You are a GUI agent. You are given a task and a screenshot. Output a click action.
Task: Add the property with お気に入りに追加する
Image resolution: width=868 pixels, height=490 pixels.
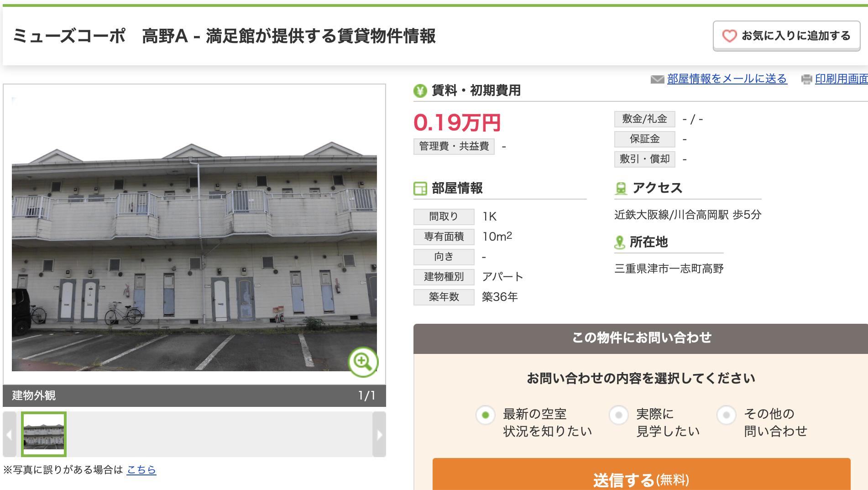pyautogui.click(x=787, y=36)
